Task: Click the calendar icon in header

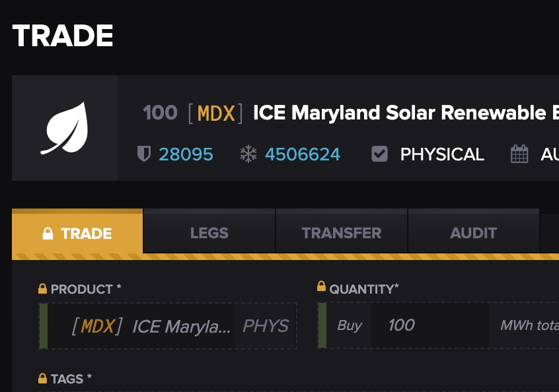Action: tap(519, 154)
